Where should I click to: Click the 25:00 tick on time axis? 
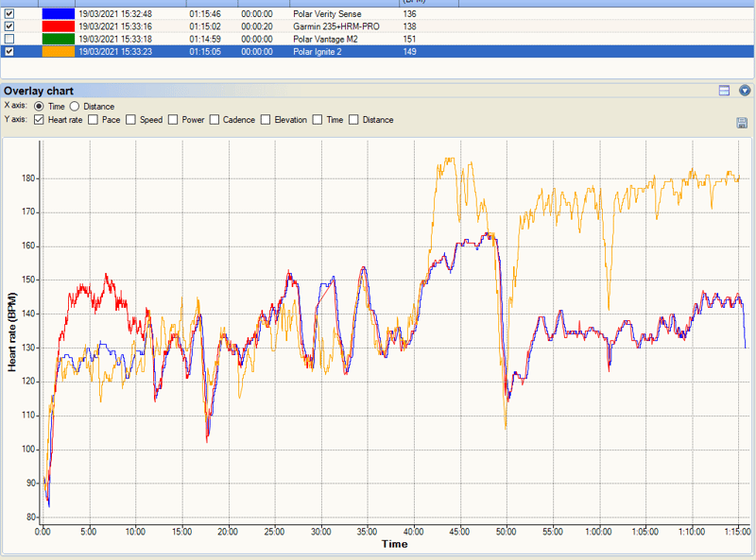[x=274, y=532]
